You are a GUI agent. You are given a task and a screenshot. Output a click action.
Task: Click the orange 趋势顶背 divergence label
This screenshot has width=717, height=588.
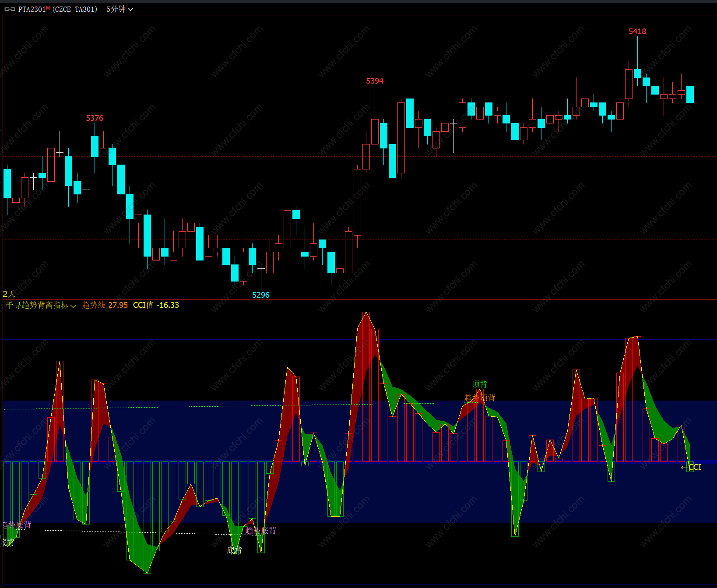click(x=480, y=398)
